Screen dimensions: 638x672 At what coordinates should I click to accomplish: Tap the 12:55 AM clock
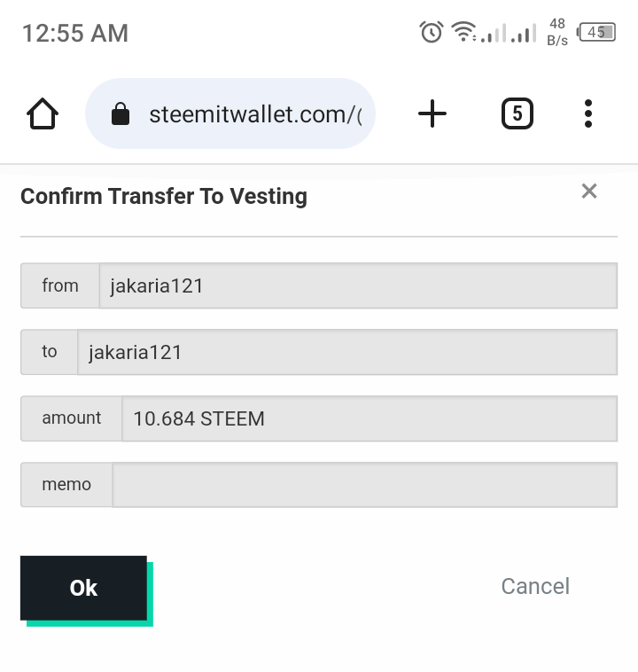point(75,33)
